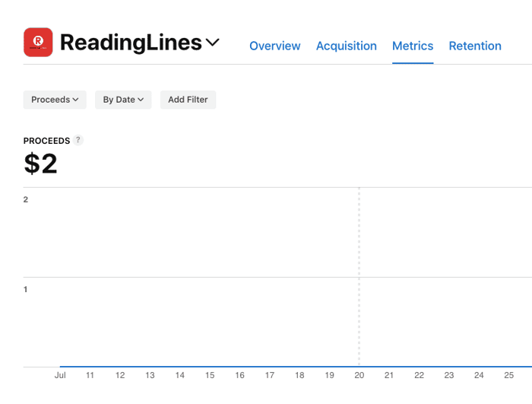The height and width of the screenshot is (404, 532).
Task: Go to the Retention tab
Action: point(475,46)
